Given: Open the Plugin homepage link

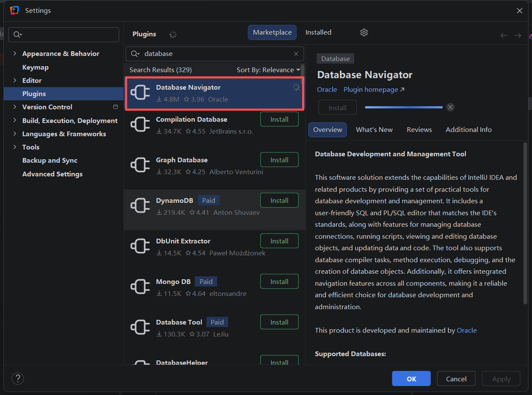Looking at the screenshot, I should [x=374, y=90].
